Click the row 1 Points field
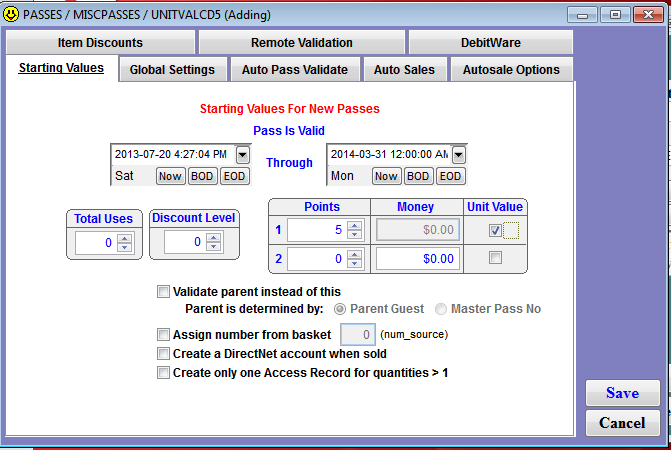The height and width of the screenshot is (450, 671). coord(317,230)
